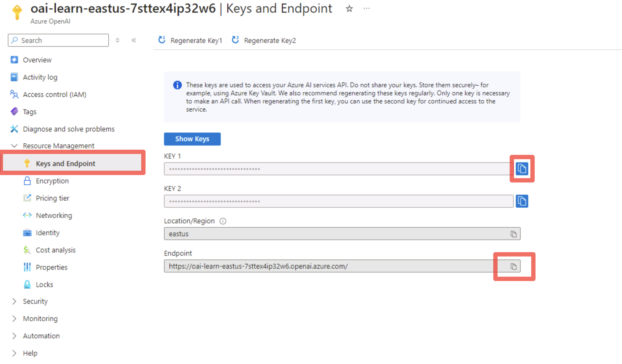The height and width of the screenshot is (364, 622).
Task: Click the KEY 2 masked field
Action: click(339, 201)
